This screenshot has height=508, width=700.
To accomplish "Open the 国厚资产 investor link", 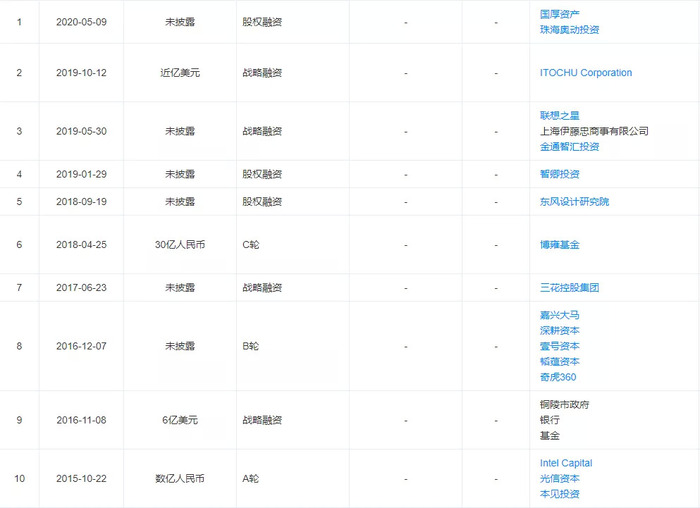I will pos(559,14).
